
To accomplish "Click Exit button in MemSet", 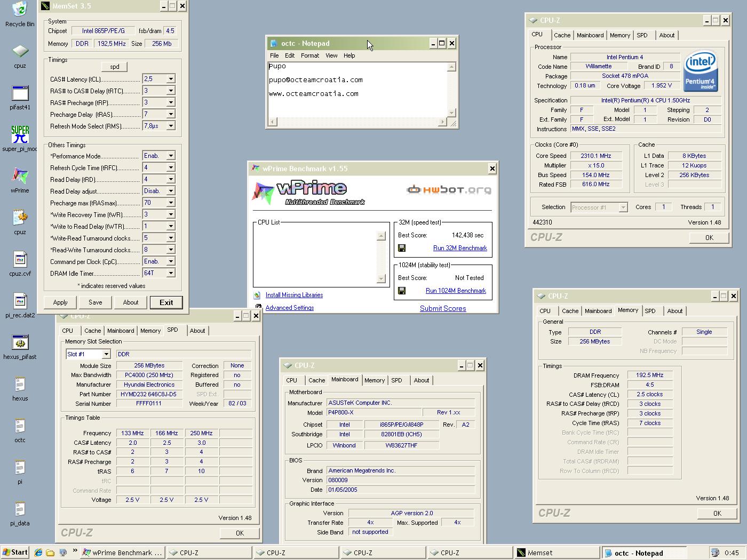I will point(166,302).
